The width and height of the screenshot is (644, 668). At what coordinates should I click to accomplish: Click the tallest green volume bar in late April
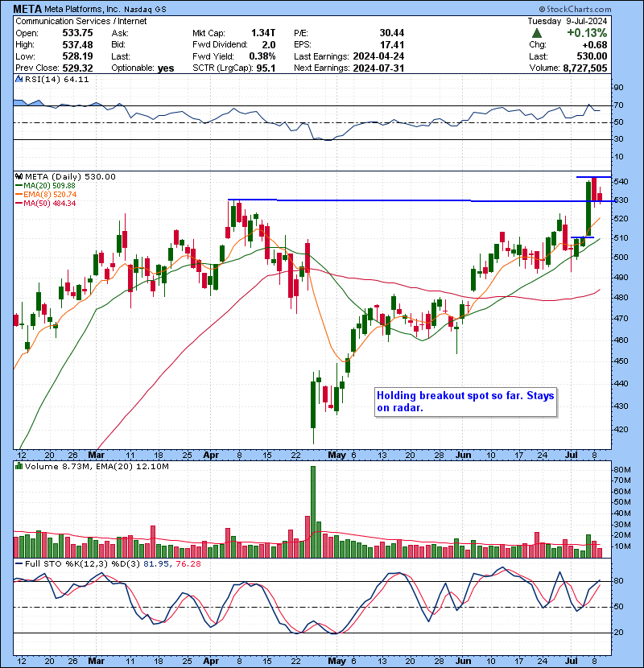click(313, 512)
